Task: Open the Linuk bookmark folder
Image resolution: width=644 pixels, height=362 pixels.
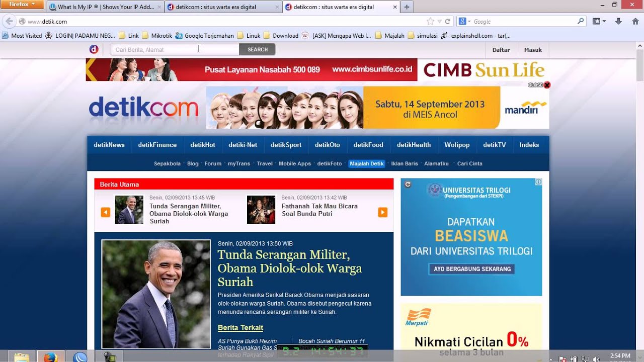Action: coord(249,36)
